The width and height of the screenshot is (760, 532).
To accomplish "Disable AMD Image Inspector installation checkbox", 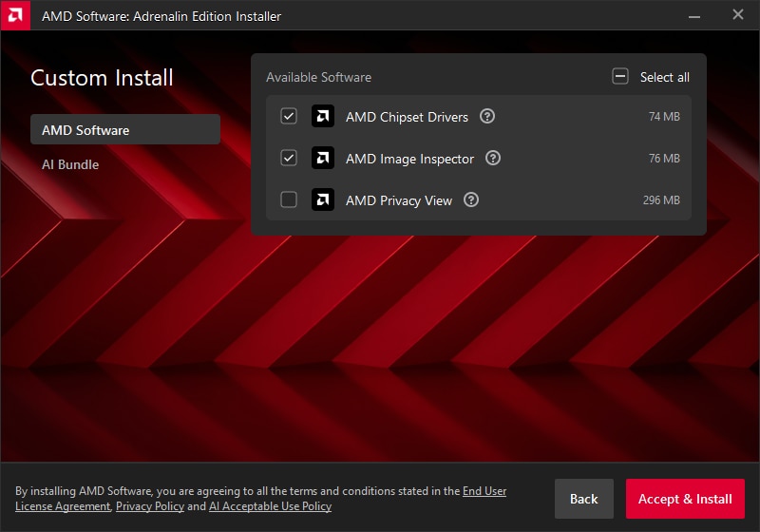I will (x=289, y=159).
